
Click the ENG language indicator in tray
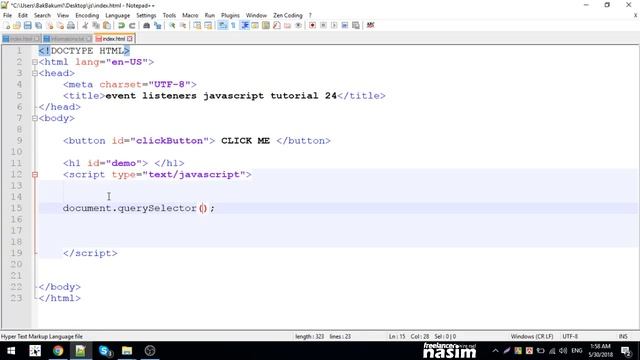pyautogui.click(x=577, y=351)
